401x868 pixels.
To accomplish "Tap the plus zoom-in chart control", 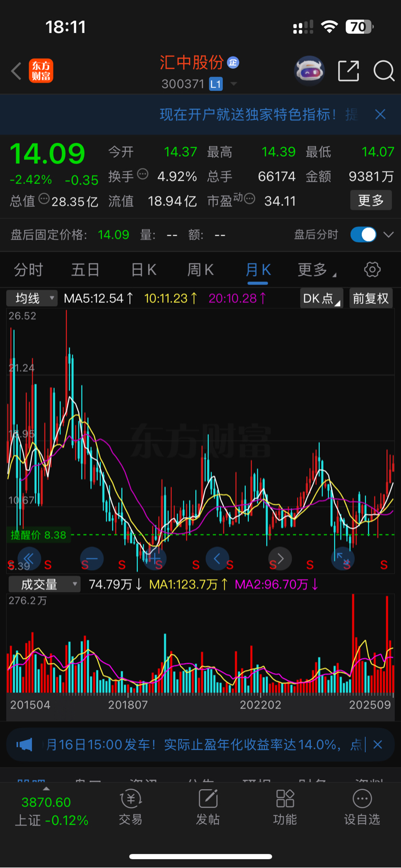I will 155,558.
